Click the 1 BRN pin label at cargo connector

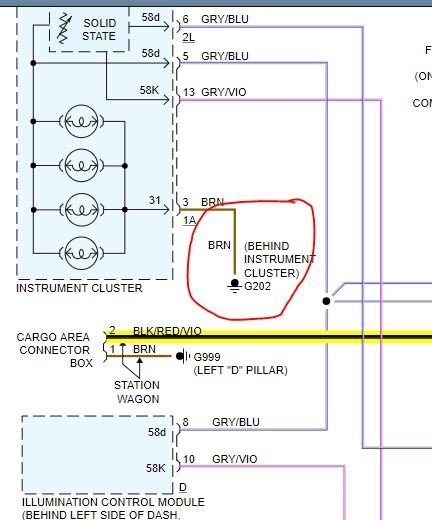[x=133, y=349]
